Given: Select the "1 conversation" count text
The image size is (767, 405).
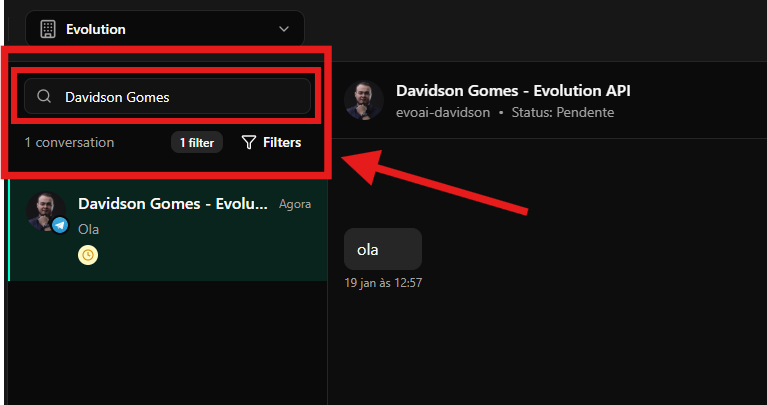Looking at the screenshot, I should [69, 142].
